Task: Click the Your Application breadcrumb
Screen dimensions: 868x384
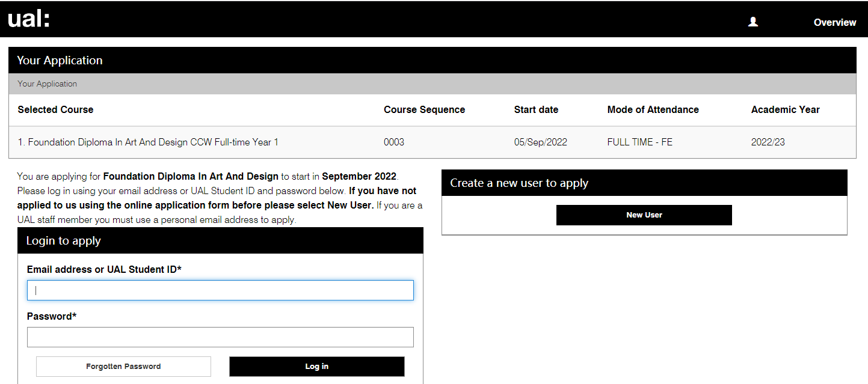Action: (48, 84)
